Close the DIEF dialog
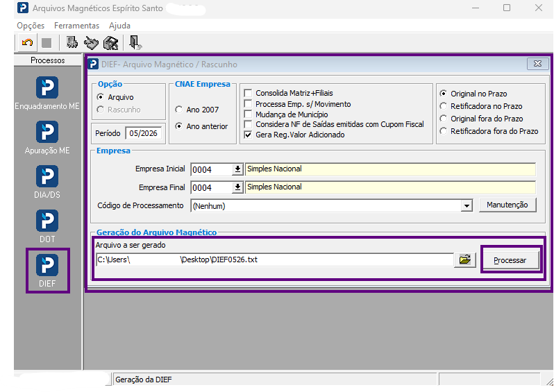554x392 pixels. click(x=537, y=64)
